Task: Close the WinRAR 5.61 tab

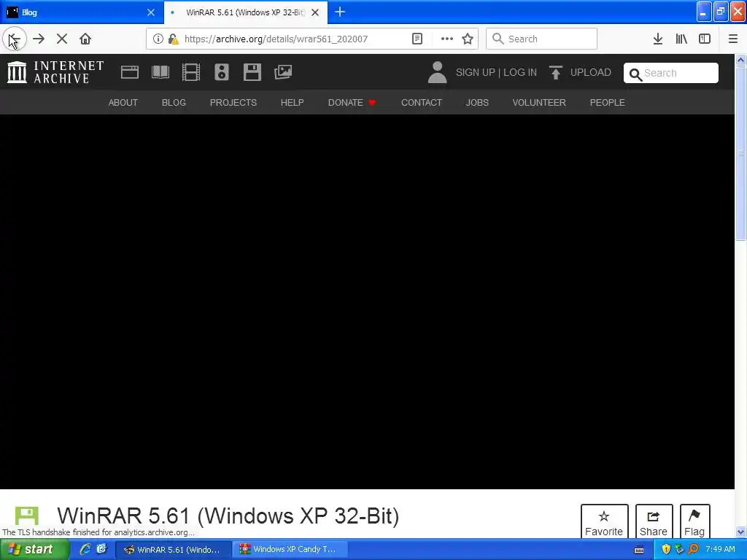Action: point(315,12)
